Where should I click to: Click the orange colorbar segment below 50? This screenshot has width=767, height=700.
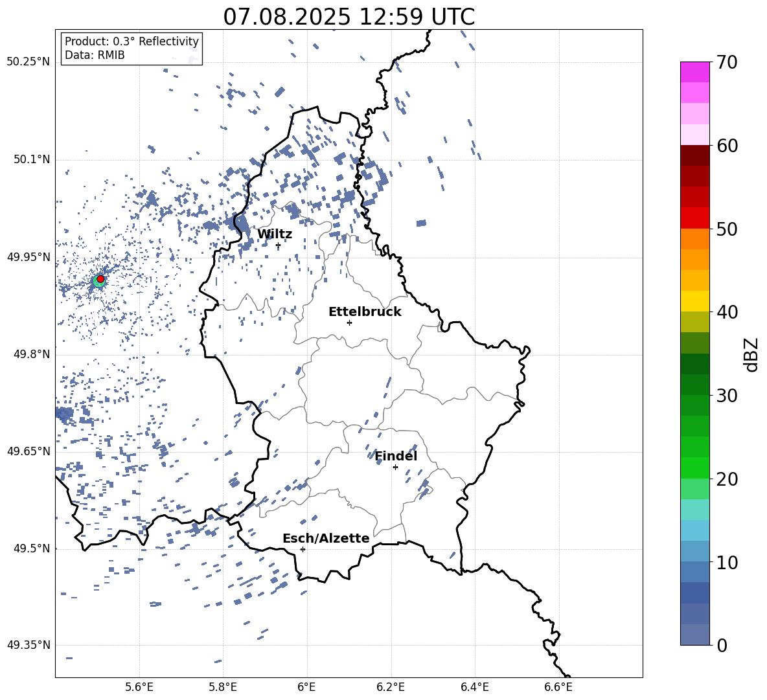[x=694, y=239]
